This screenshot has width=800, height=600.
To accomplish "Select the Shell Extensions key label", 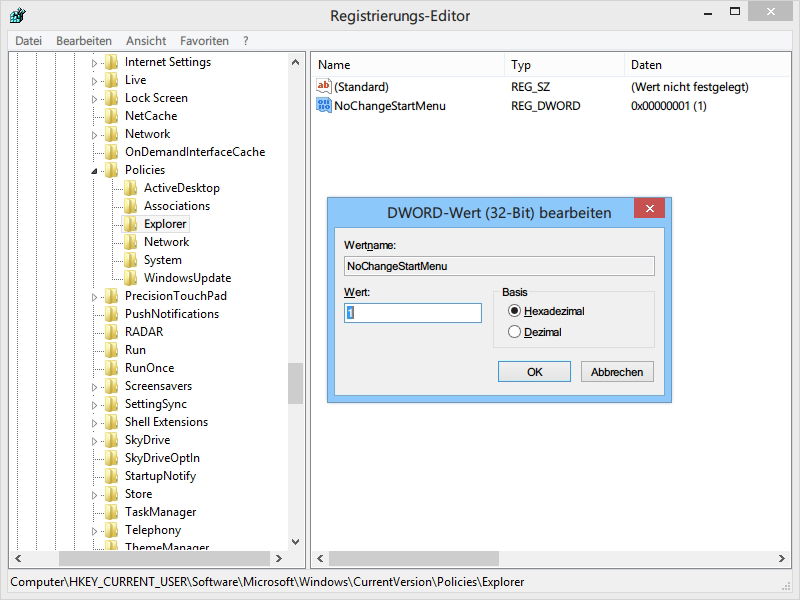I will point(166,422).
